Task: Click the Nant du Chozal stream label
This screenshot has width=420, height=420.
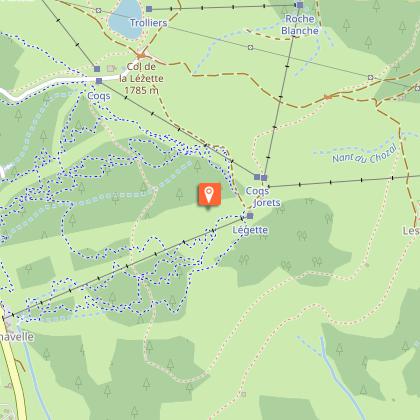Action: pyautogui.click(x=365, y=155)
